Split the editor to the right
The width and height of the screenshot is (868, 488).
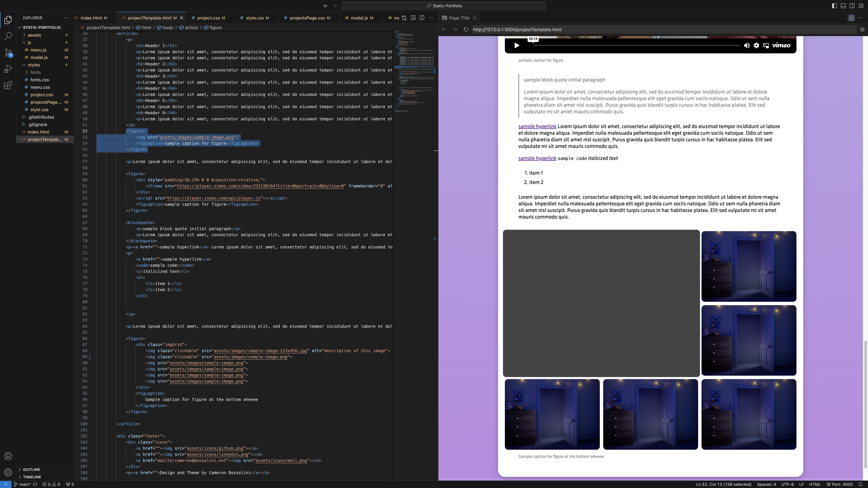[x=422, y=18]
